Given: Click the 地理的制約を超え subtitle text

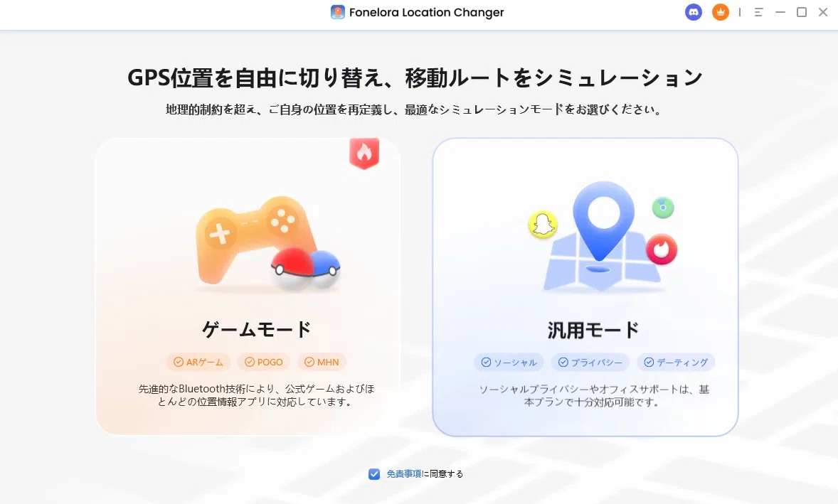Looking at the screenshot, I should pyautogui.click(x=414, y=109).
